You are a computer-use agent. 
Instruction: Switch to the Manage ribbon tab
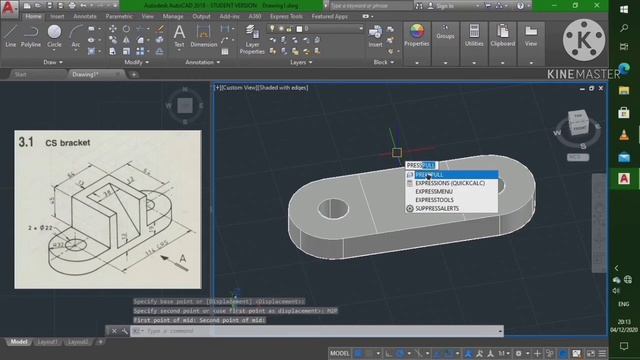coord(173,16)
